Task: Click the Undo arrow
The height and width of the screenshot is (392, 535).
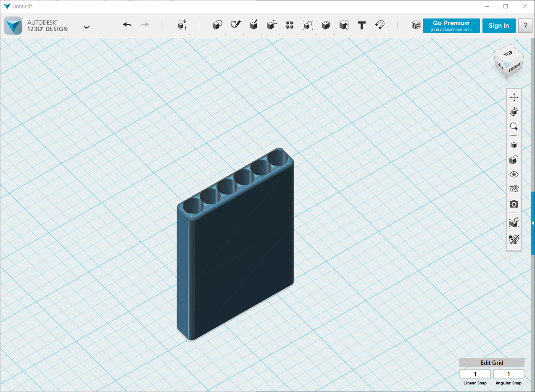Action: pos(127,25)
